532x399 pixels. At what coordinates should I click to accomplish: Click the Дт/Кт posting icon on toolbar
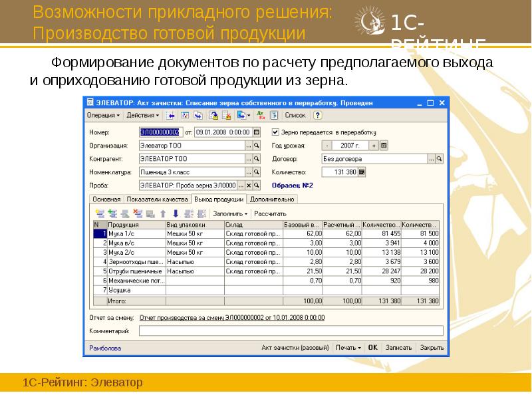click(x=261, y=115)
